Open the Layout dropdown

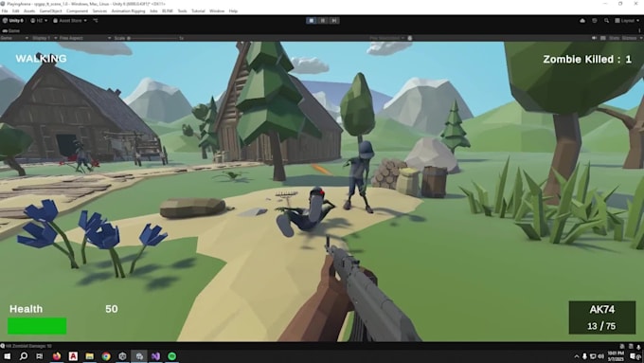[x=627, y=21]
